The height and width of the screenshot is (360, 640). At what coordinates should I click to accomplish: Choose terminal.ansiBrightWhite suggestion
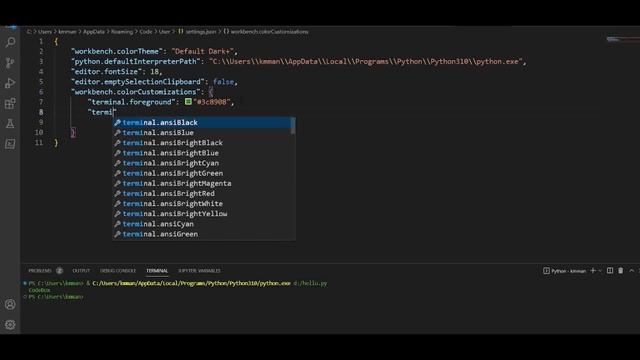pyautogui.click(x=203, y=204)
